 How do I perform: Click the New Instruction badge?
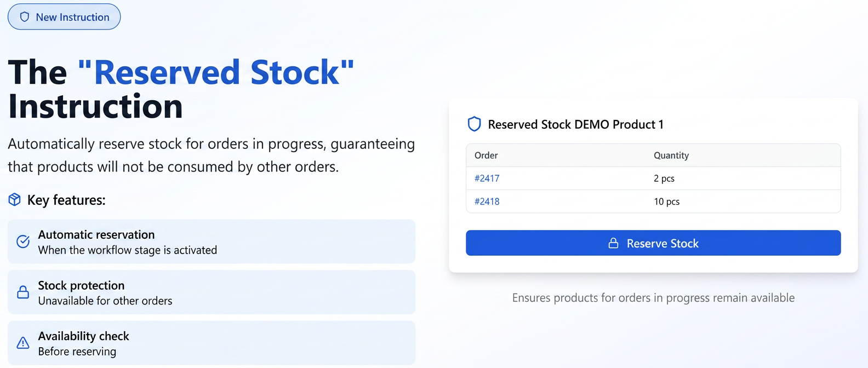(64, 17)
